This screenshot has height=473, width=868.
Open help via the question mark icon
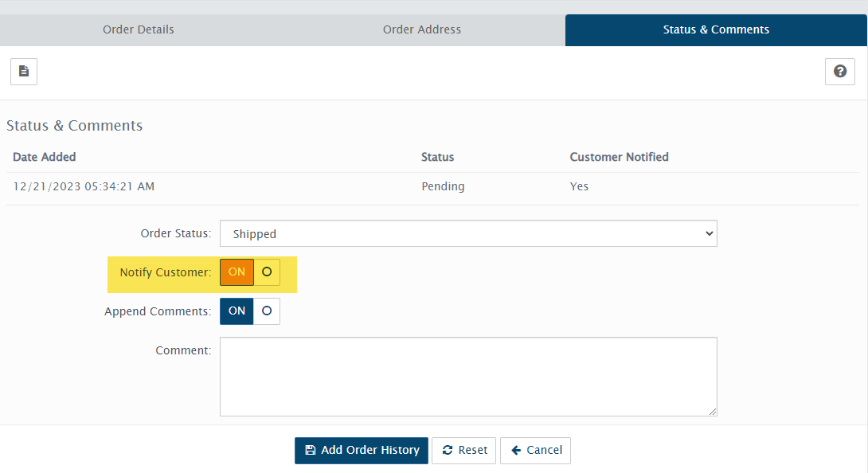coord(839,72)
